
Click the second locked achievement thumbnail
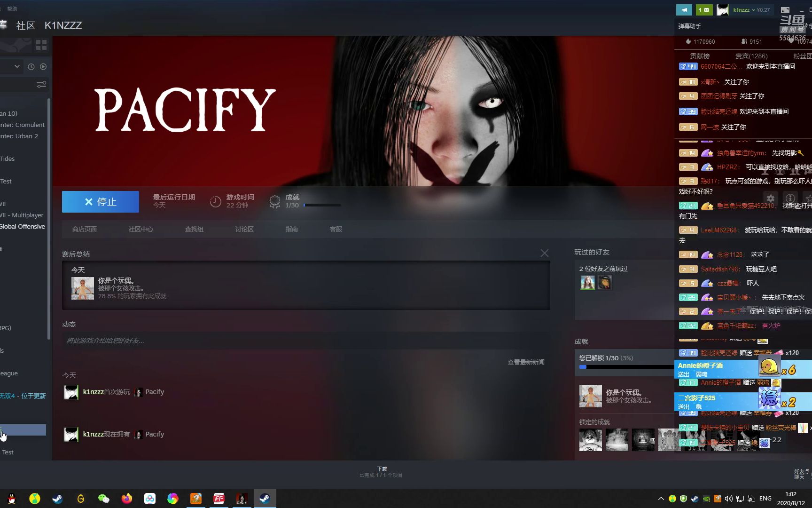click(x=617, y=440)
